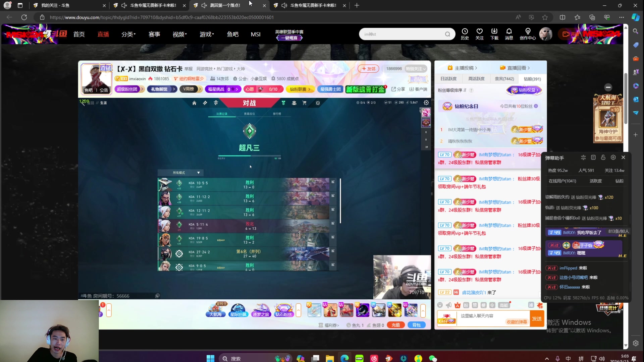Viewport: 644px width, 362px height.
Task: Expand the 视频 navigation dropdown
Action: pyautogui.click(x=180, y=34)
